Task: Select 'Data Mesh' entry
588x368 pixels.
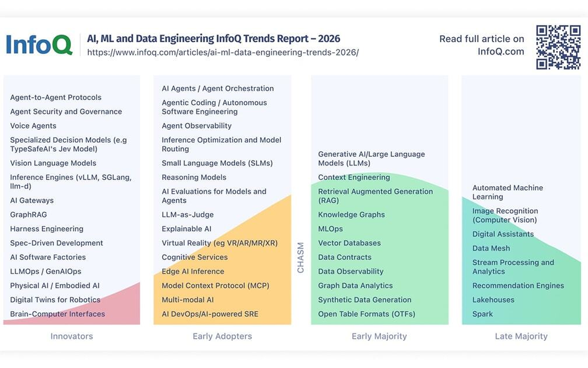Action: (x=491, y=248)
